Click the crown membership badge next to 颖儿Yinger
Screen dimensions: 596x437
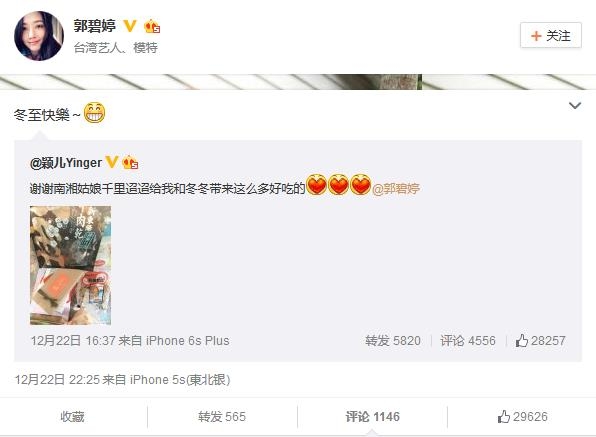click(x=130, y=163)
